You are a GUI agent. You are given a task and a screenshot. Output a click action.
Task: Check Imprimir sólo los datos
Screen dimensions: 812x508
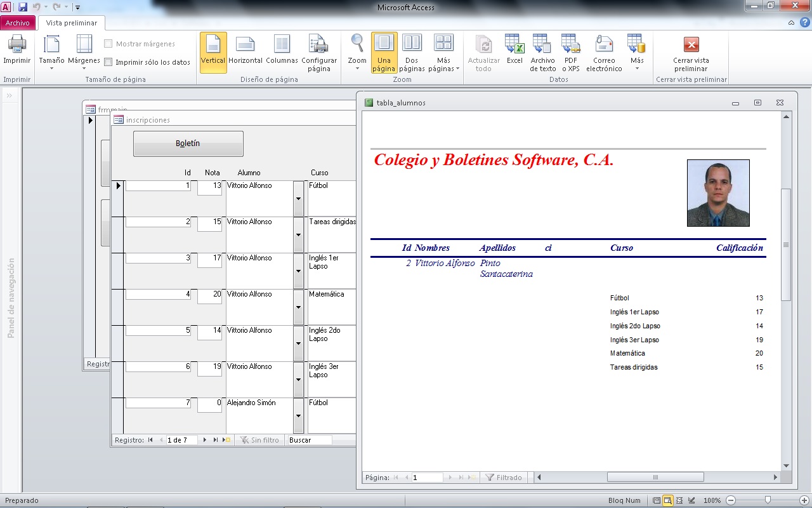108,62
